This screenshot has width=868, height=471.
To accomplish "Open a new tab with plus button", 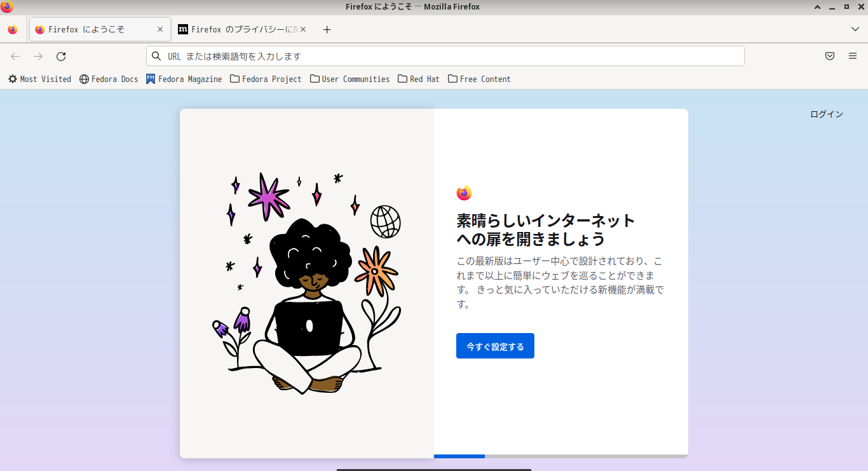I will [x=327, y=29].
